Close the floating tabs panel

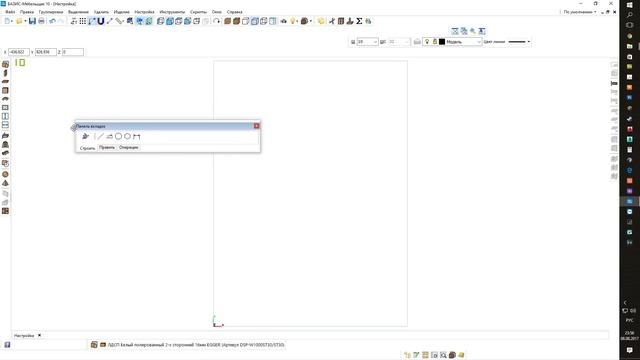click(x=256, y=126)
